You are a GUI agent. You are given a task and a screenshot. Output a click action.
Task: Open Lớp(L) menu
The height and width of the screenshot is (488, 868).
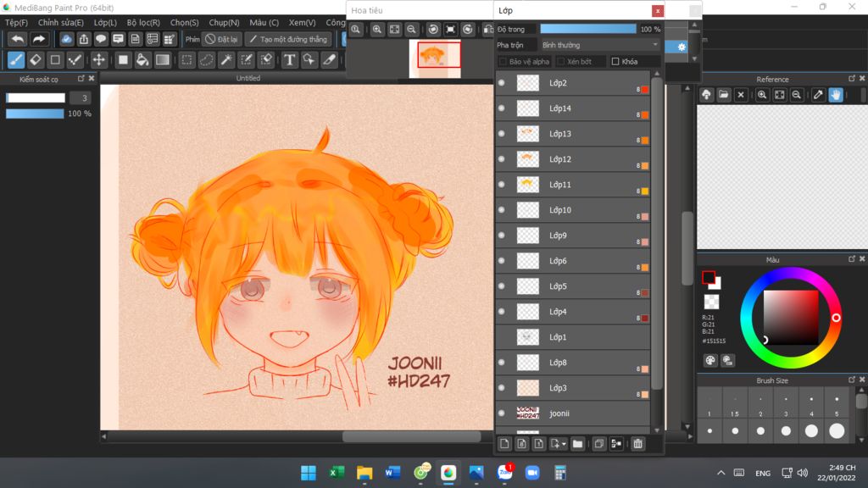[x=105, y=23]
